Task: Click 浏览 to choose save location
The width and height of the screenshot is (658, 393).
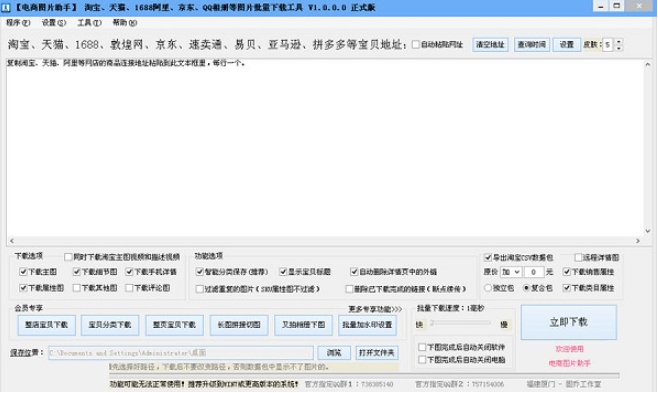Action: coord(334,353)
